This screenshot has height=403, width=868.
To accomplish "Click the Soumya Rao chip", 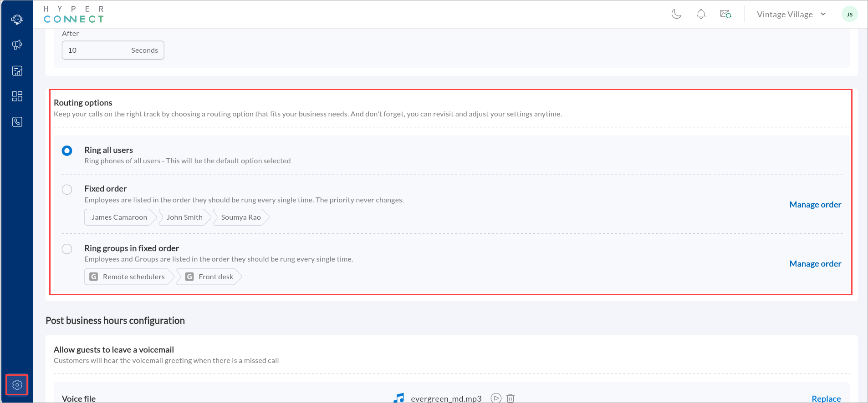I will click(x=241, y=217).
